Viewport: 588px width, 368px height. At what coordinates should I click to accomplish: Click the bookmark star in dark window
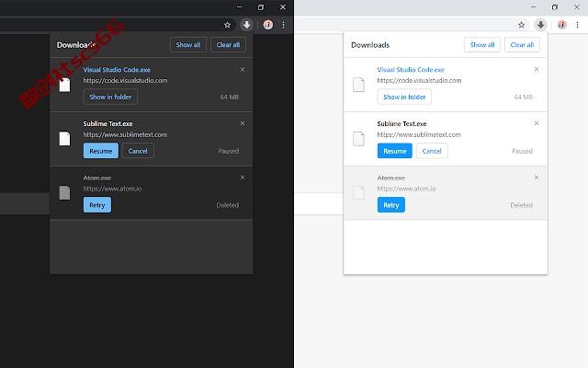pyautogui.click(x=227, y=25)
